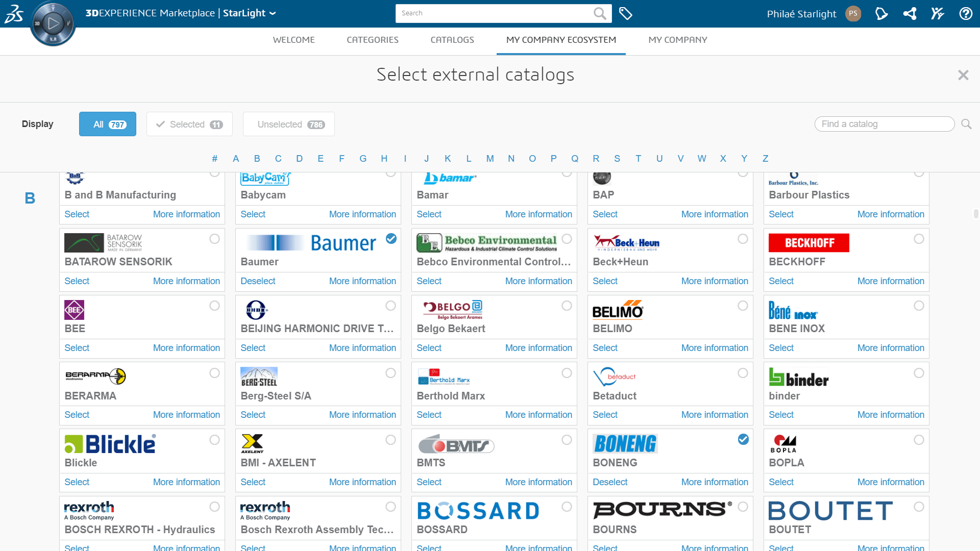Screen dimensions: 980x551
Task: Open the 3DEXPERIENCE compass
Action: [53, 23]
